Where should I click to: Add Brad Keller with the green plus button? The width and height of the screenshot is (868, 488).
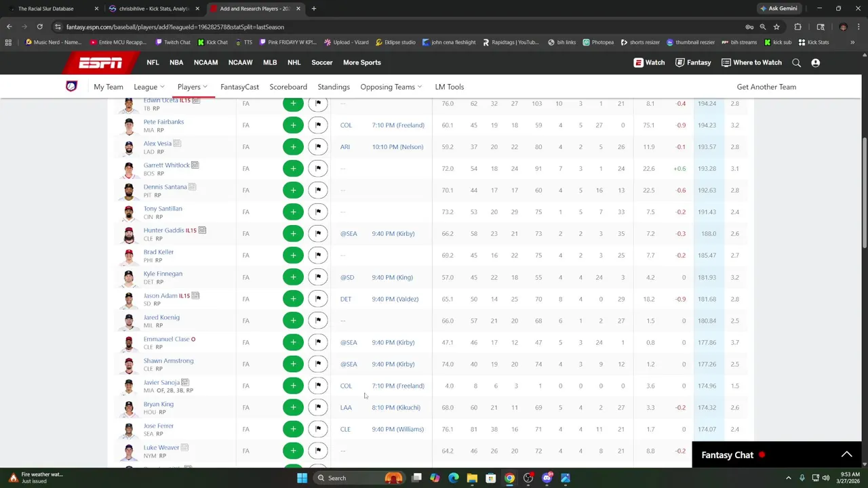293,256
